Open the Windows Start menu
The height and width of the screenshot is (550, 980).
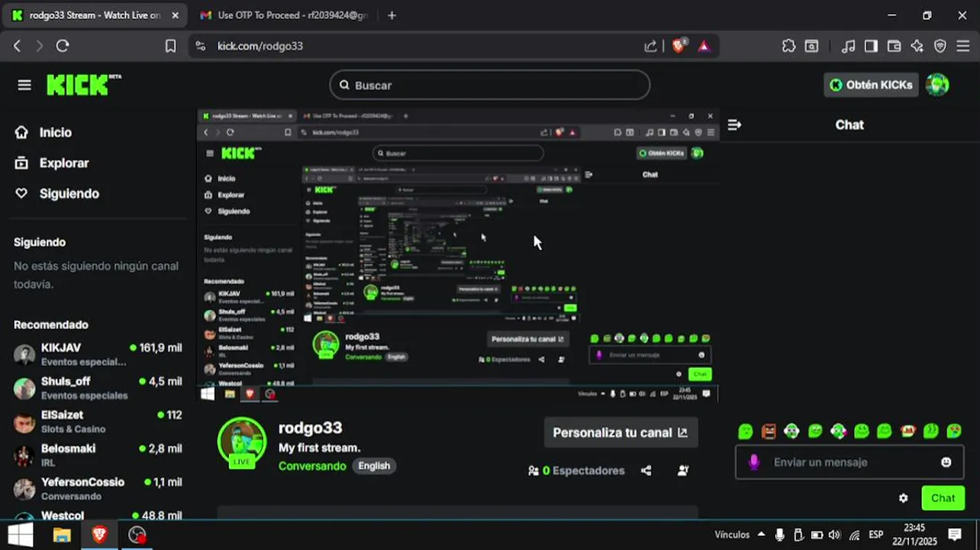tap(21, 535)
